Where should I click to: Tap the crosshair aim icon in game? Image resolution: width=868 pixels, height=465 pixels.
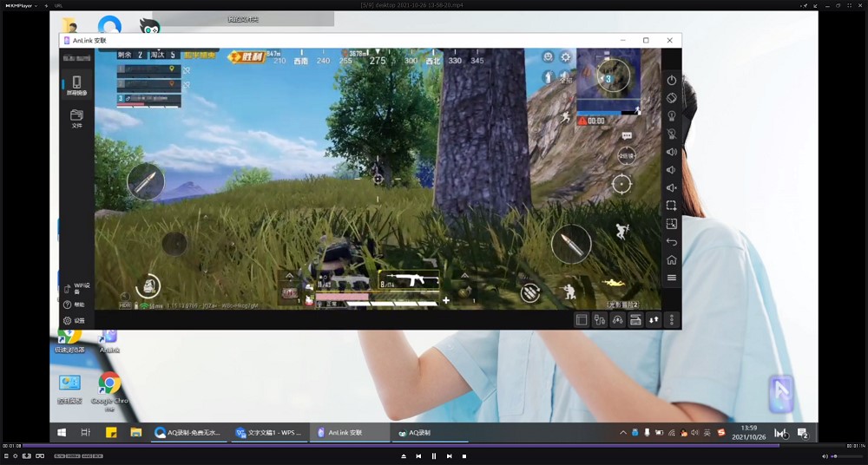click(621, 184)
